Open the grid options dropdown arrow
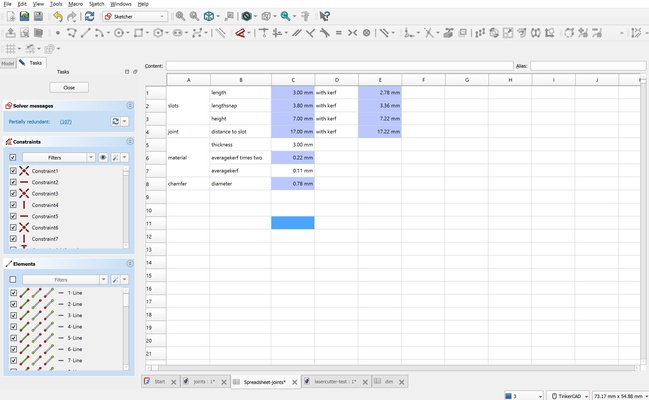This screenshot has width=649, height=400. tap(19, 49)
